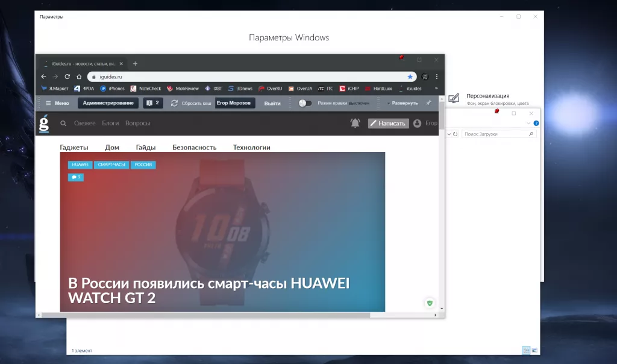617x364 pixels.
Task: Go to the browser home page icon
Action: [x=79, y=77]
